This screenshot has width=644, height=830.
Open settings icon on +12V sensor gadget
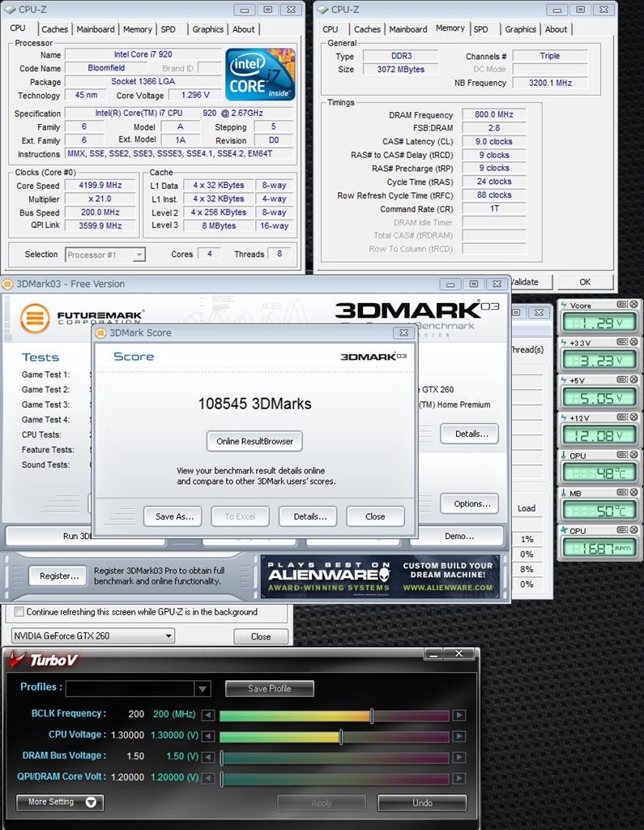(x=622, y=417)
